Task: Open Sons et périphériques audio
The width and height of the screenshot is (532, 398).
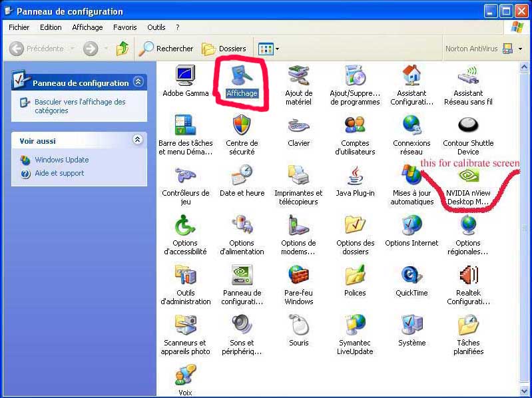Action: pos(242,335)
